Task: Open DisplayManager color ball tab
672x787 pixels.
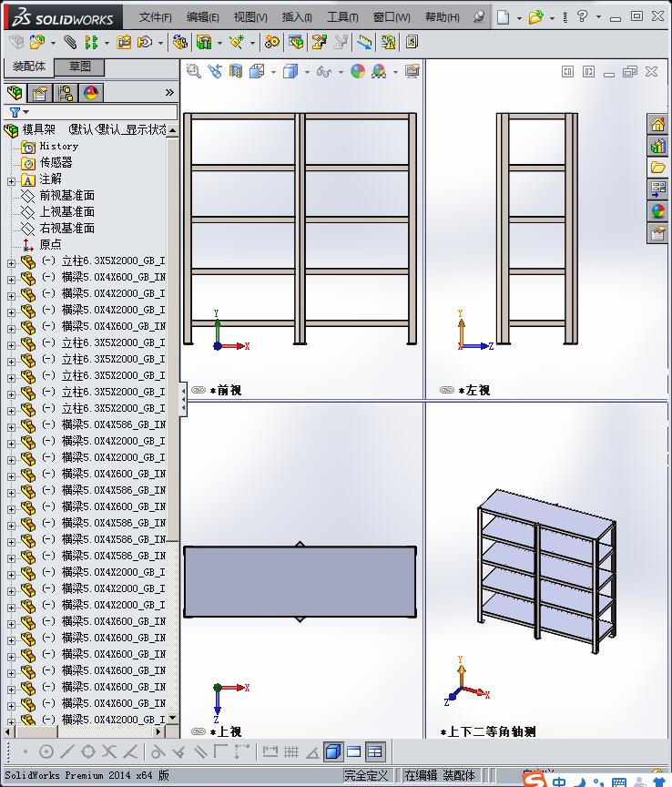Action: click(x=91, y=93)
